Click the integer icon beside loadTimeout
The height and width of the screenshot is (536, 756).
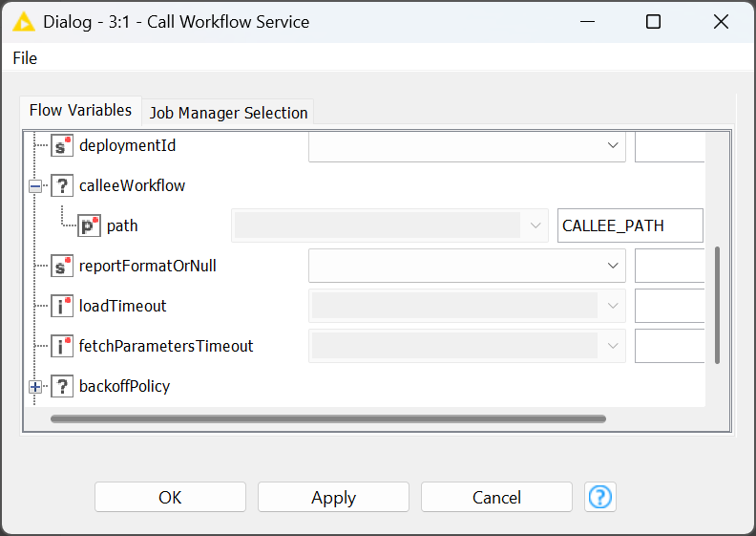(x=62, y=307)
